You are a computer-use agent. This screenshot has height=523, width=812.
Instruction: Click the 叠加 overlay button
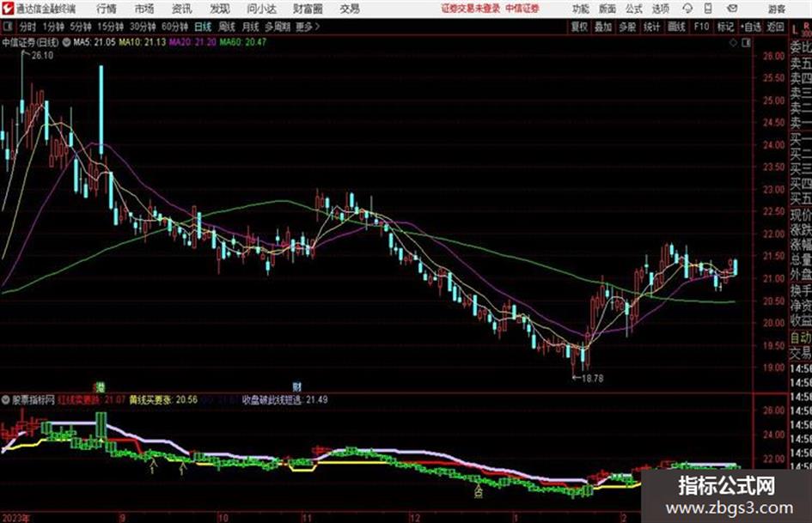[x=603, y=27]
